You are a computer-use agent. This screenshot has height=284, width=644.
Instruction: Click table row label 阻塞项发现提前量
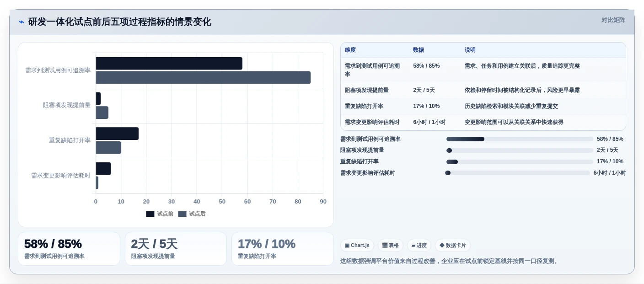click(x=367, y=90)
